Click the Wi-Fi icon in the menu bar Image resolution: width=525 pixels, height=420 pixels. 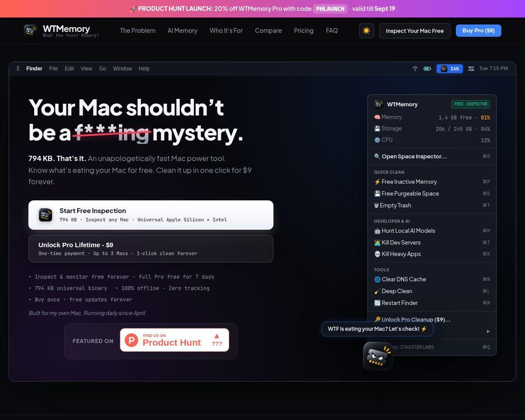click(x=415, y=69)
